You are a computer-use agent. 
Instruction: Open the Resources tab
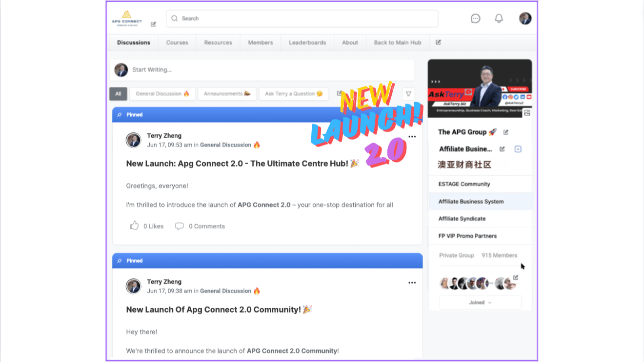218,43
